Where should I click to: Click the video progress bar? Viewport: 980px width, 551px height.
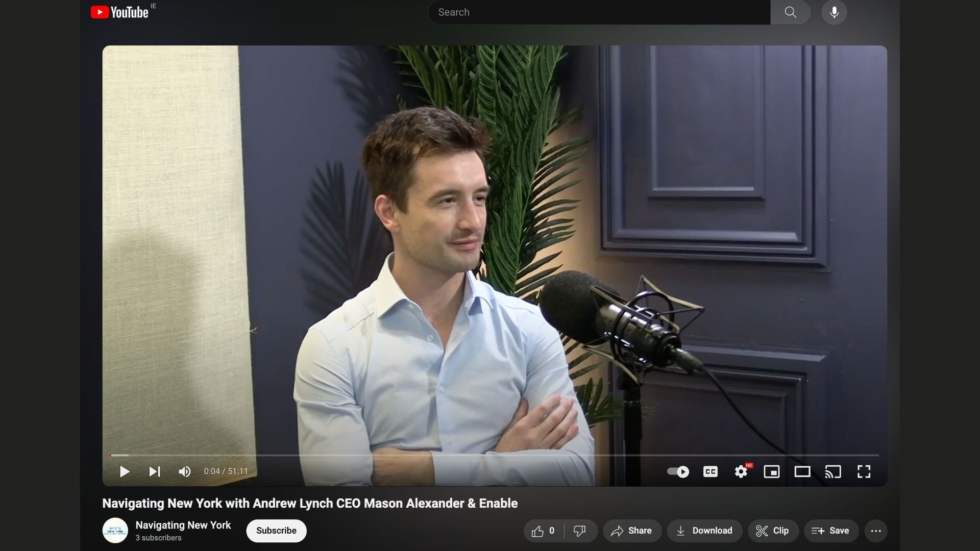point(494,455)
